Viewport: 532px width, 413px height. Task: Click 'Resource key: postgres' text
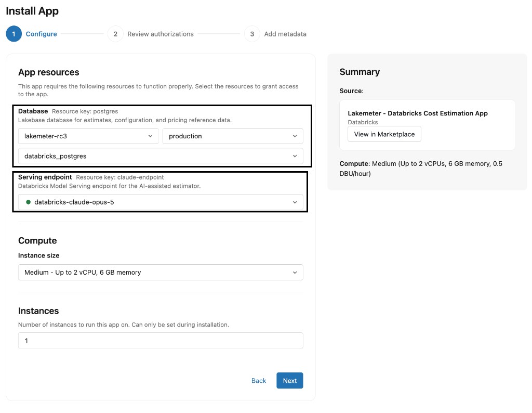(85, 111)
